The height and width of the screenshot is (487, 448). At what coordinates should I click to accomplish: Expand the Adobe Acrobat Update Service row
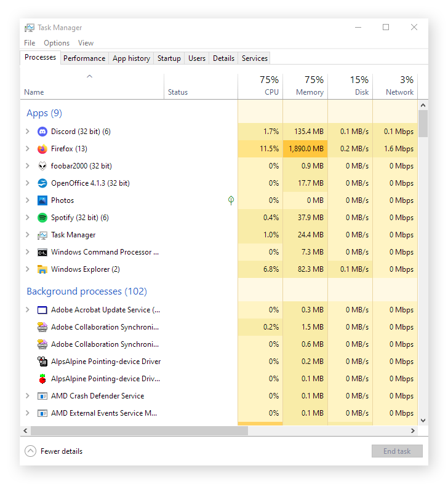point(27,310)
